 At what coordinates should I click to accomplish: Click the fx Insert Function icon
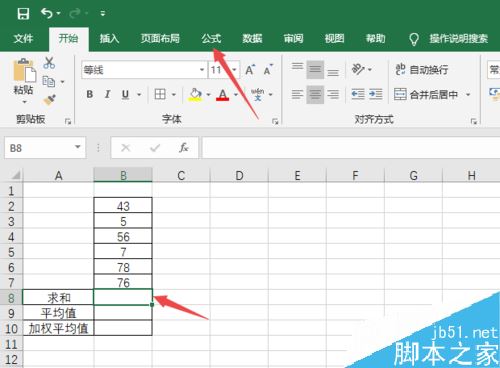(184, 148)
